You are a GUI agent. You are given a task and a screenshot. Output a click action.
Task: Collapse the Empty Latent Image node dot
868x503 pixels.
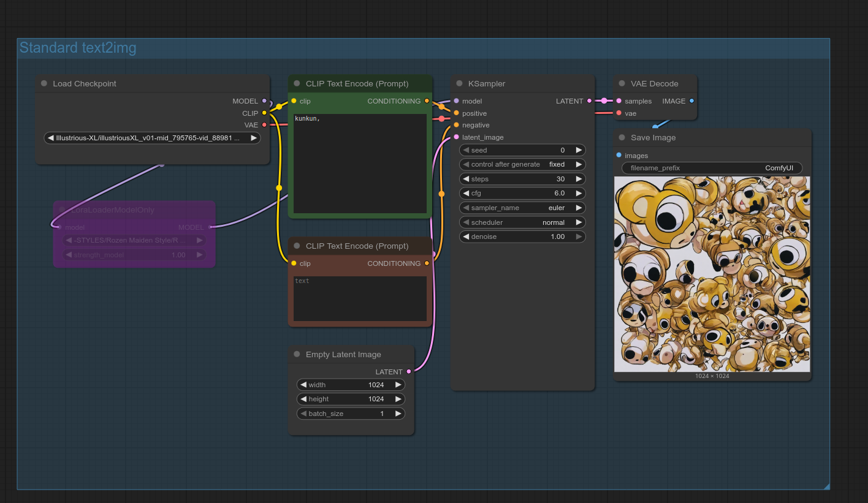click(297, 355)
